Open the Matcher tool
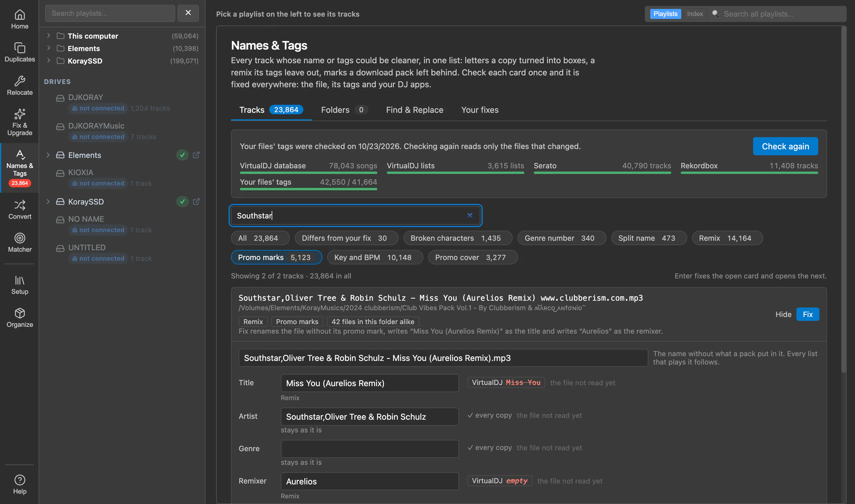This screenshot has width=855, height=504. point(20,243)
